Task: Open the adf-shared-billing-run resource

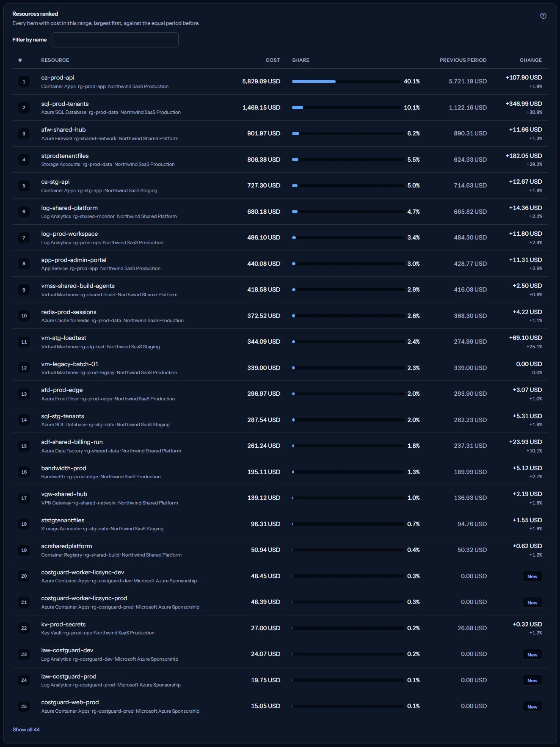Action: 72,442
